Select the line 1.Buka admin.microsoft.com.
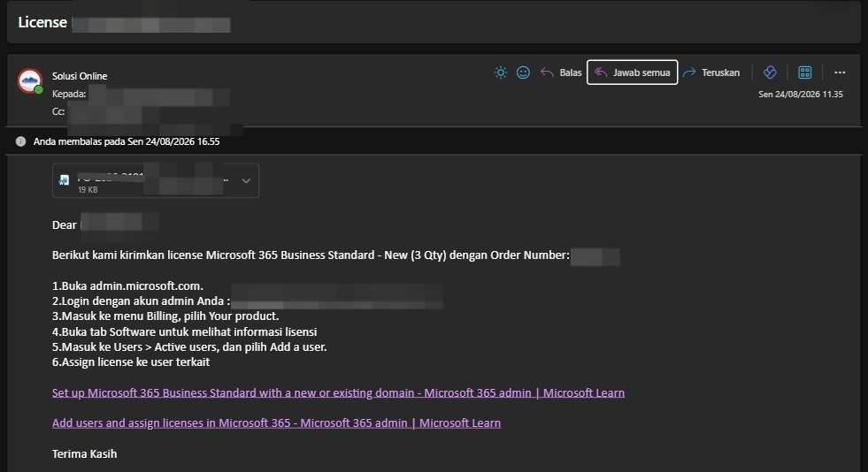The height and width of the screenshot is (472, 868). pos(128,285)
